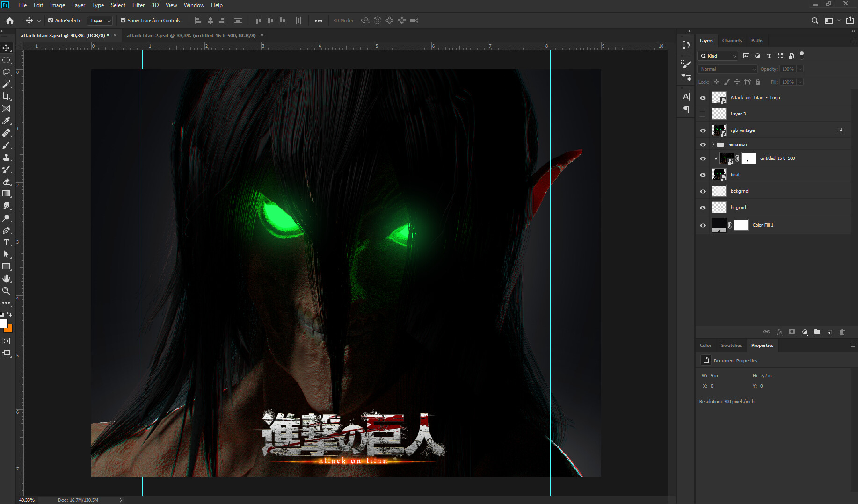Hide the Attack_on_Titan_-_Logo layer

[x=703, y=98]
